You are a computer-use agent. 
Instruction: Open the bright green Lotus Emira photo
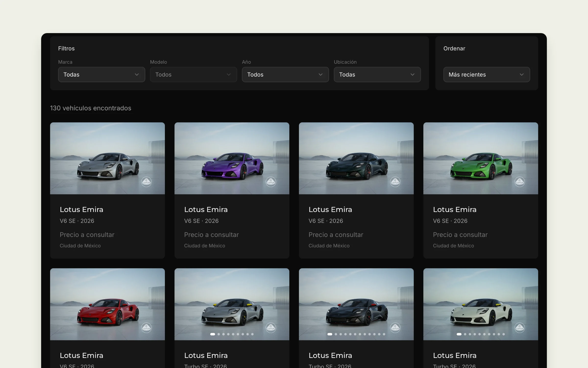tap(481, 158)
